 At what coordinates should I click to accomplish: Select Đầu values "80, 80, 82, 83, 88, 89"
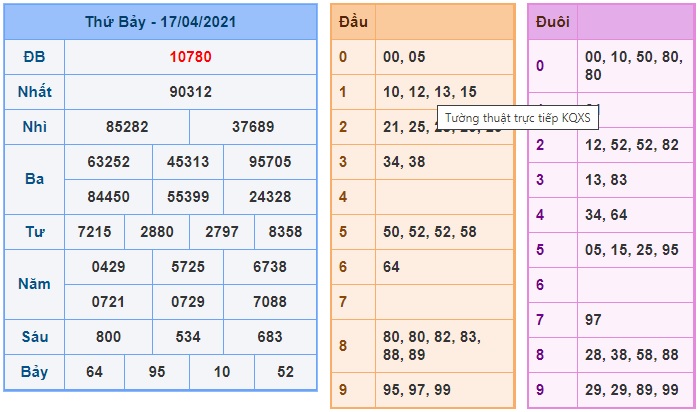click(432, 345)
